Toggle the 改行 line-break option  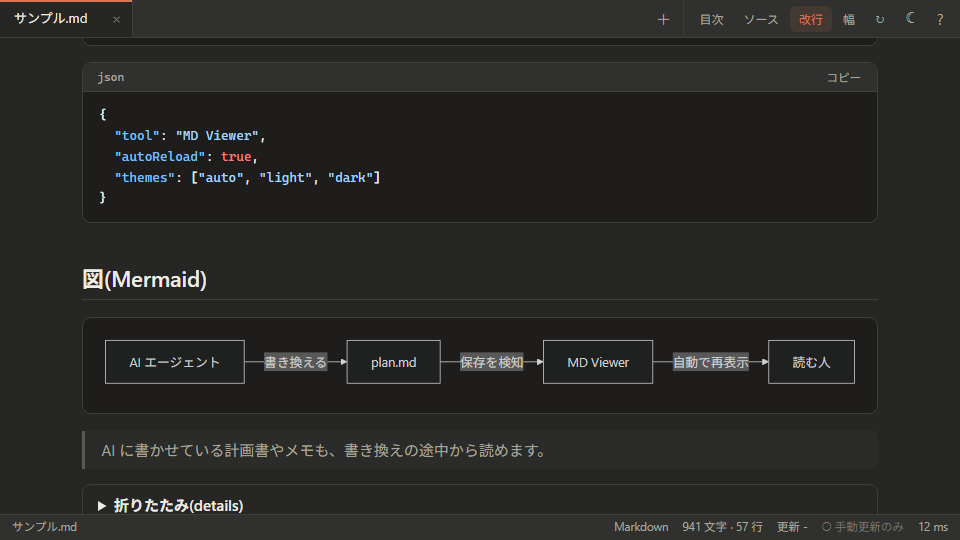(811, 20)
